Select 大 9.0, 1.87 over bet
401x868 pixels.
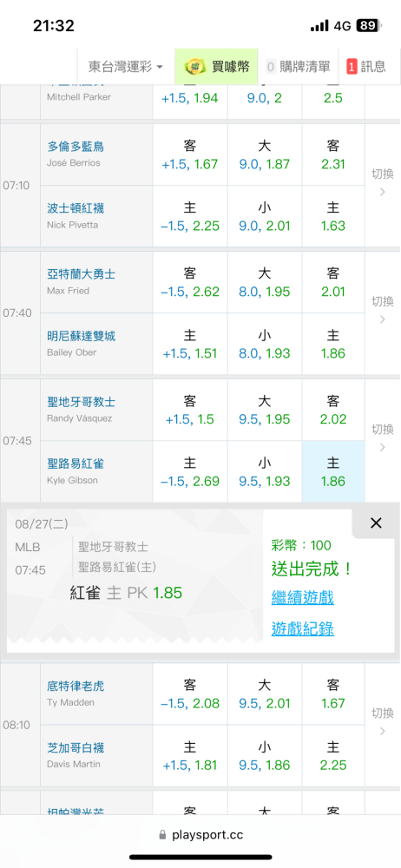[265, 155]
